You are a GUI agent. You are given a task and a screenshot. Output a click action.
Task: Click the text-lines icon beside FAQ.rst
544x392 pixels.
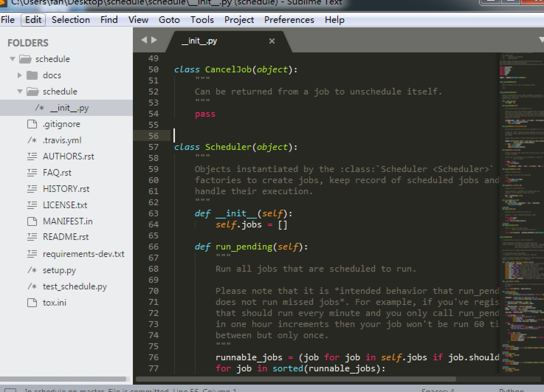[x=32, y=172]
